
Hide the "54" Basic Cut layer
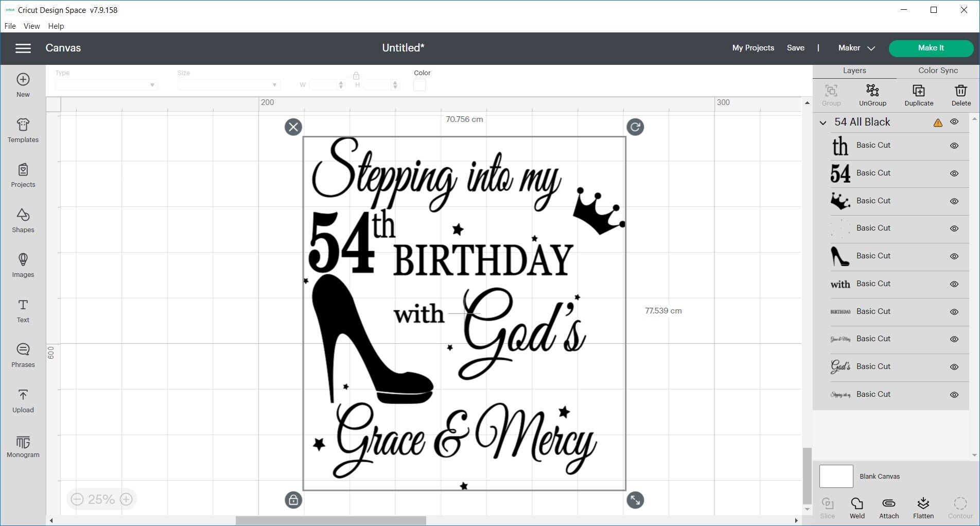click(955, 173)
